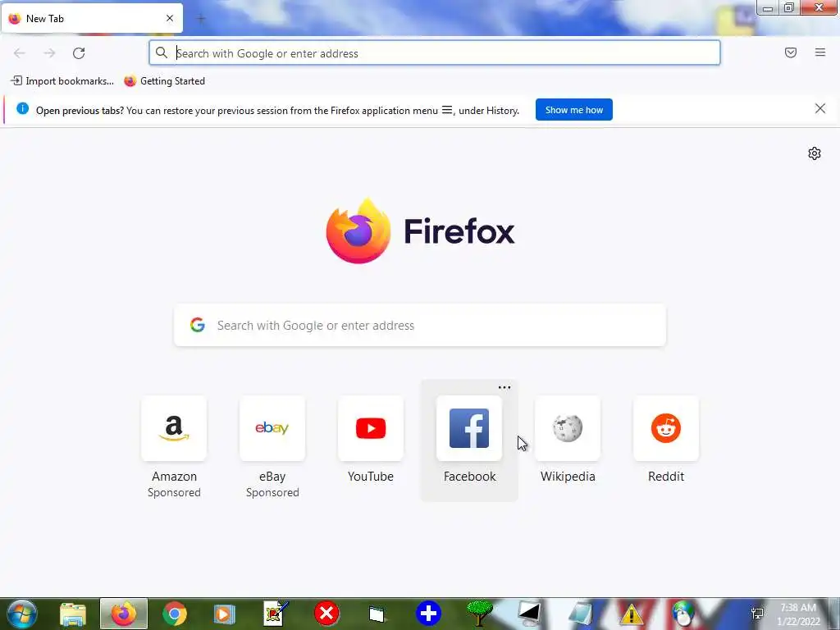Close the New Tab tab
This screenshot has height=630, width=840.
pos(170,18)
